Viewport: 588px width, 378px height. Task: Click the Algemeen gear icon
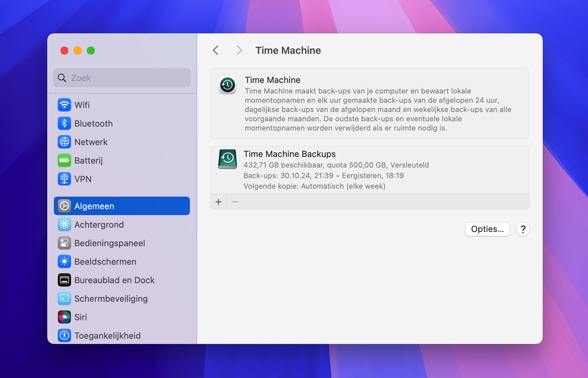coord(64,206)
